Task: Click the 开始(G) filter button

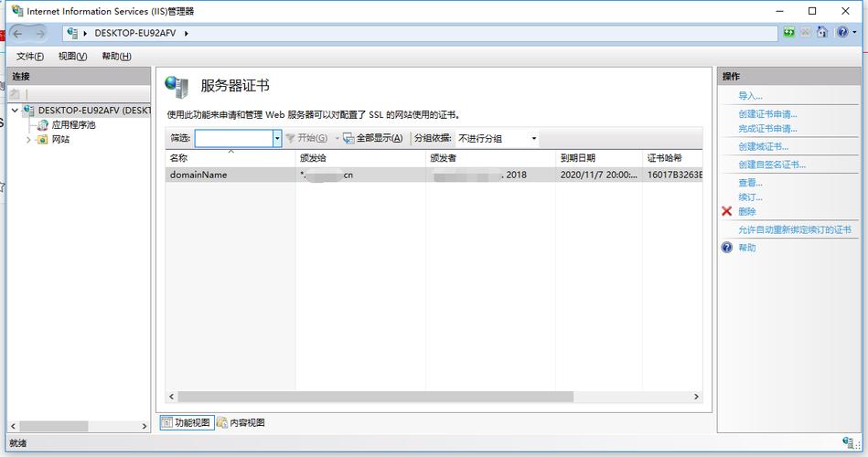Action: (306, 138)
